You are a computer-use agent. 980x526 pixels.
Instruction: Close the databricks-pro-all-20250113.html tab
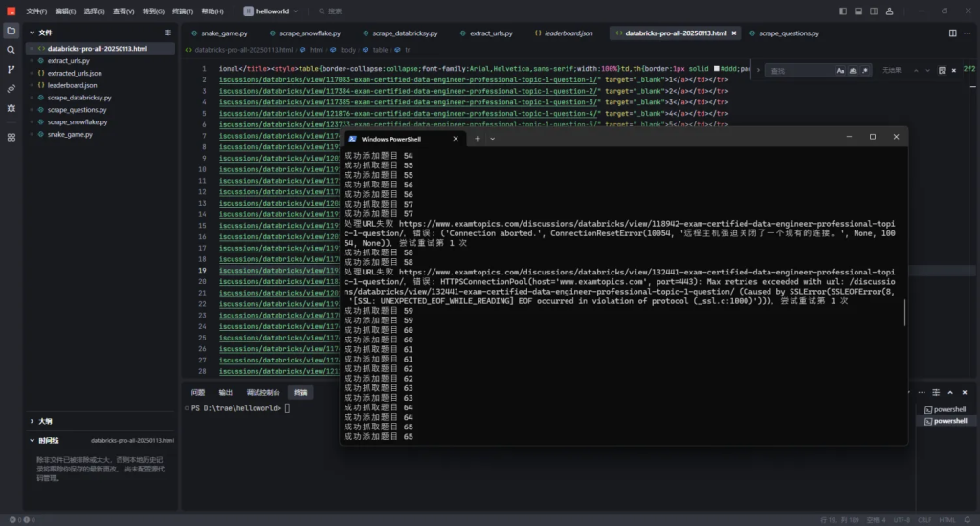(x=734, y=33)
